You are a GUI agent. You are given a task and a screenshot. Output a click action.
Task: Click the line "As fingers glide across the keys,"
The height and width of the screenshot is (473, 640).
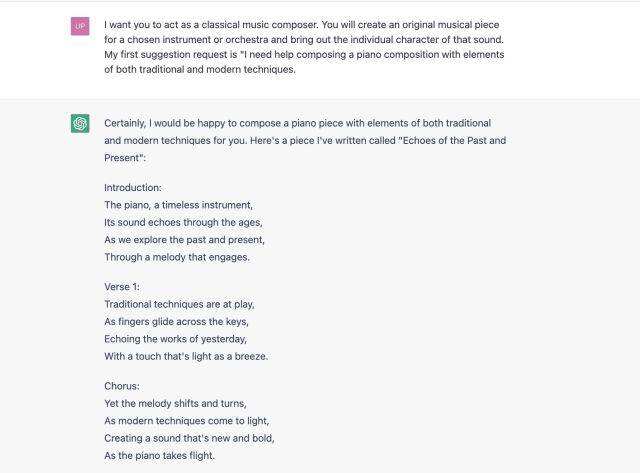pyautogui.click(x=176, y=321)
